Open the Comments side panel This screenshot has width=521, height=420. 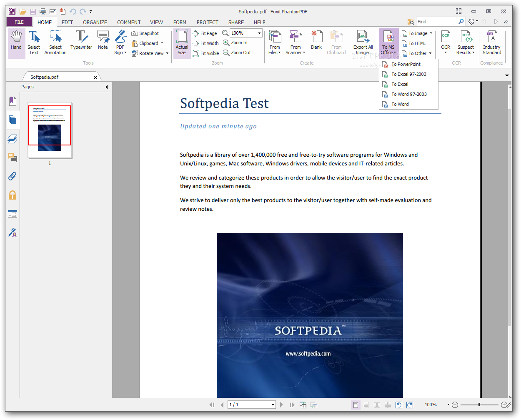(x=13, y=157)
